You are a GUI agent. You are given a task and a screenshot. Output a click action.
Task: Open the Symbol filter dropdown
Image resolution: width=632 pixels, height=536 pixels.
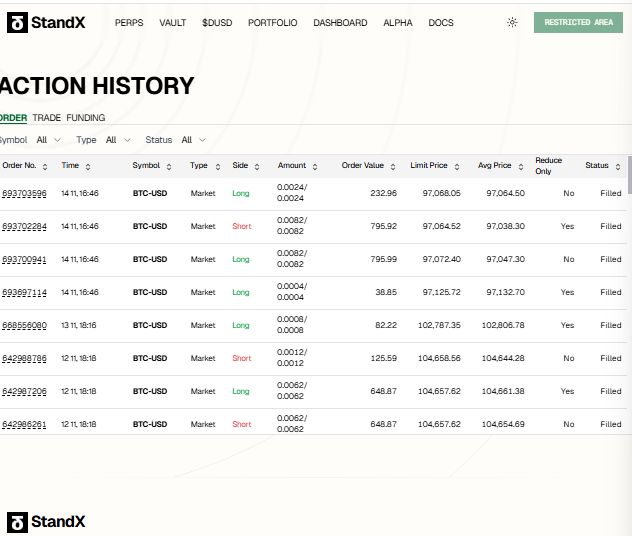click(x=48, y=140)
